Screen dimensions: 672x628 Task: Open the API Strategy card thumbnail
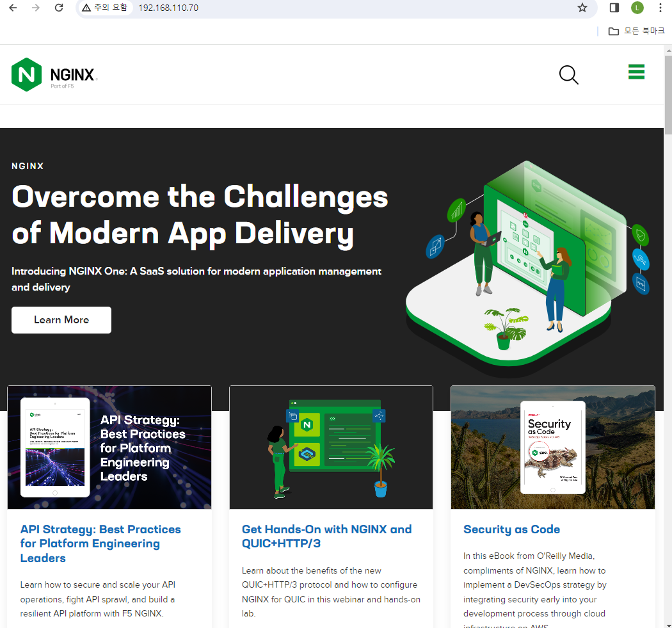coord(109,447)
